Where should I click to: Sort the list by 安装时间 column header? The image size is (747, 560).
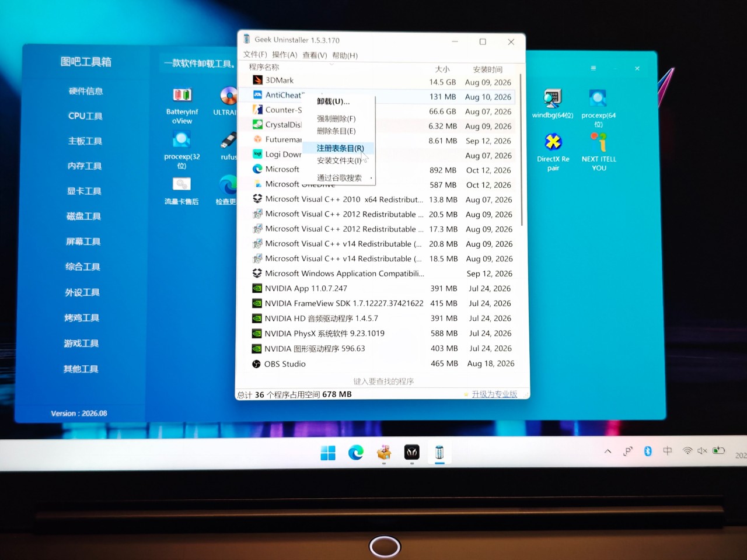pos(488,69)
